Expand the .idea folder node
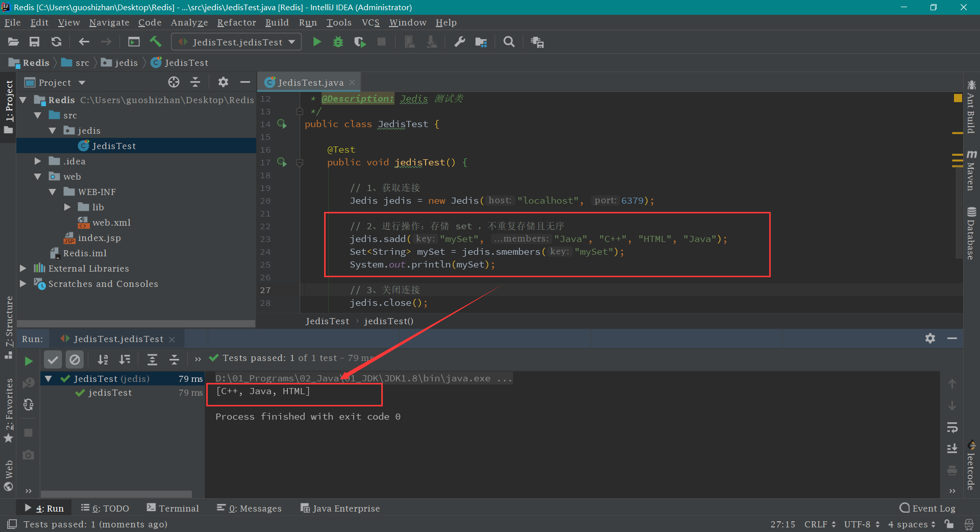 38,161
